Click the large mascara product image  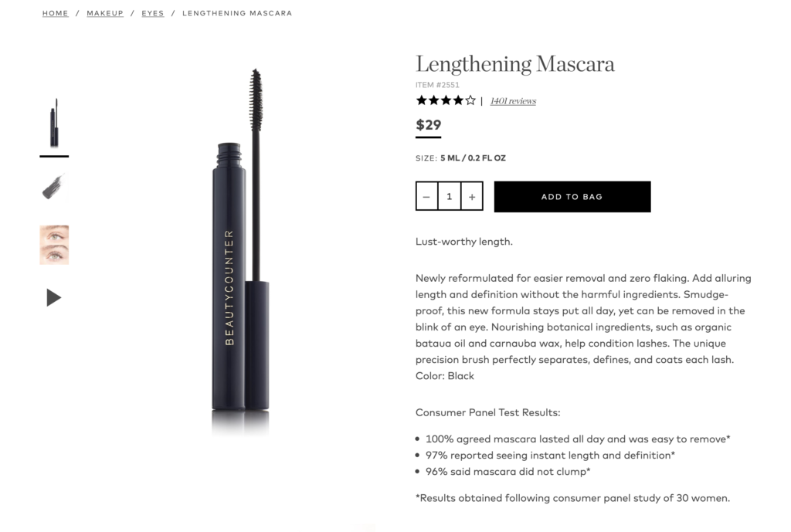pos(241,251)
